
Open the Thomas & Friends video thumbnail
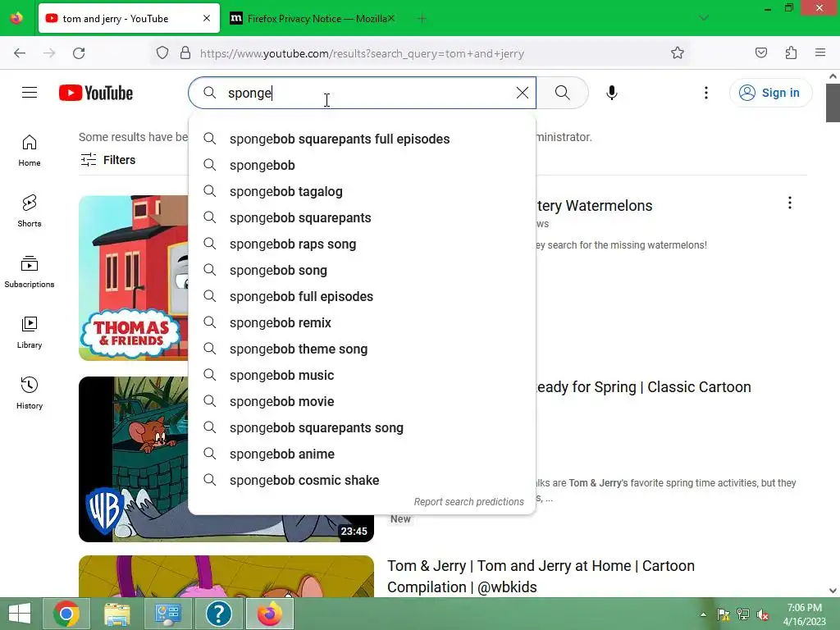click(x=134, y=277)
